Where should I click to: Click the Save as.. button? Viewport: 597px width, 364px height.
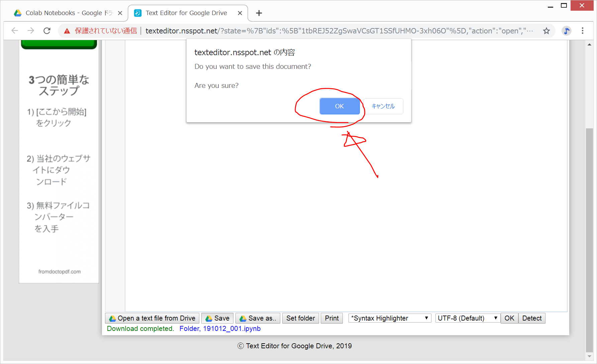click(258, 318)
